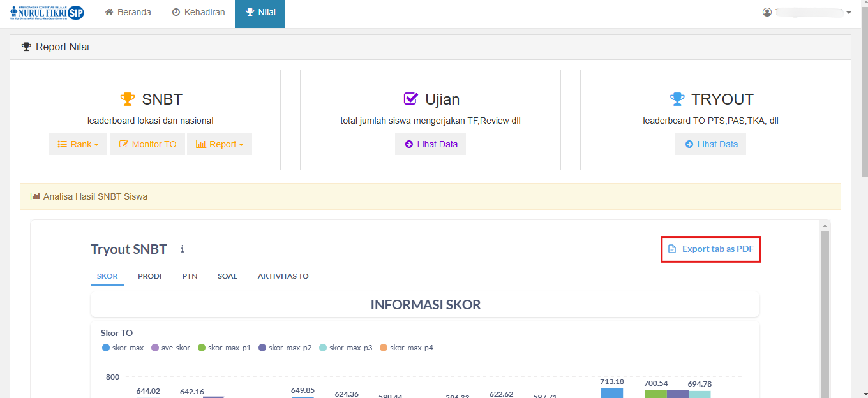The image size is (868, 398).
Task: Toggle skor_max_p1 legend series
Action: 223,348
